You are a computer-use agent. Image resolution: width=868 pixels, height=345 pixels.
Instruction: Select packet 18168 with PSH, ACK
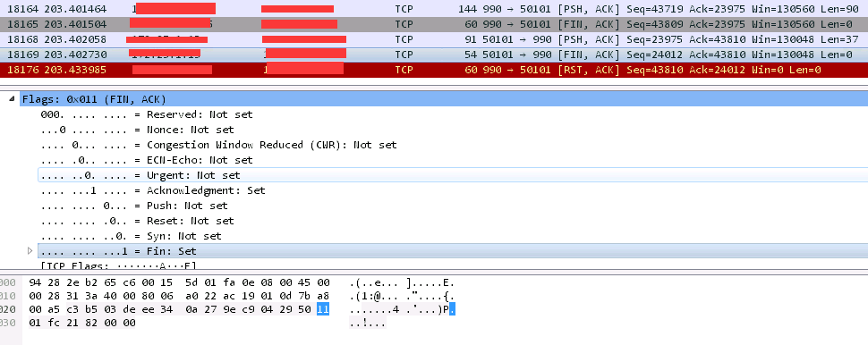click(x=434, y=39)
